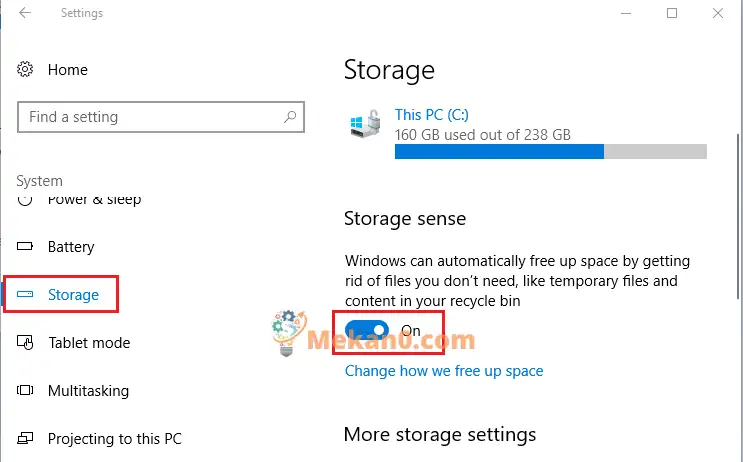Open the Battery settings page

(71, 246)
